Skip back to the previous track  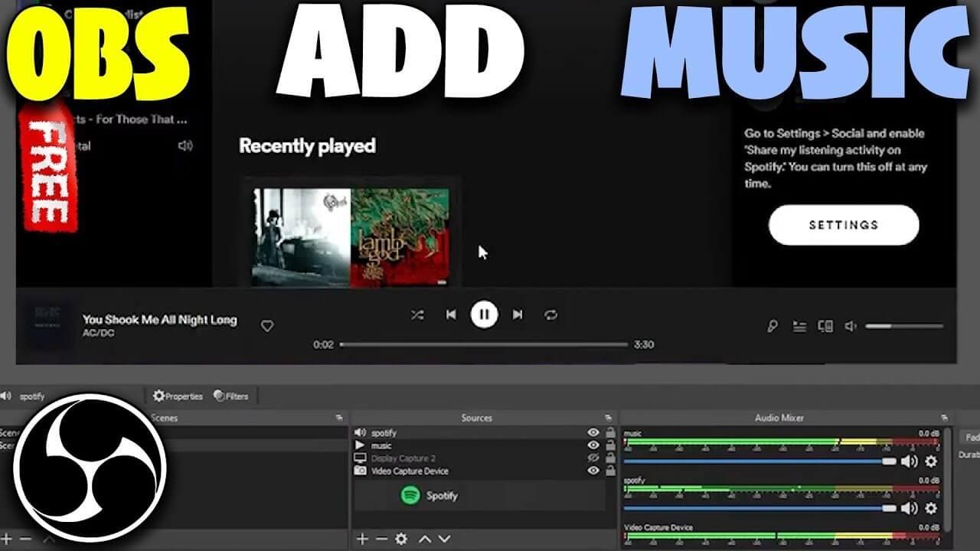[x=451, y=315]
